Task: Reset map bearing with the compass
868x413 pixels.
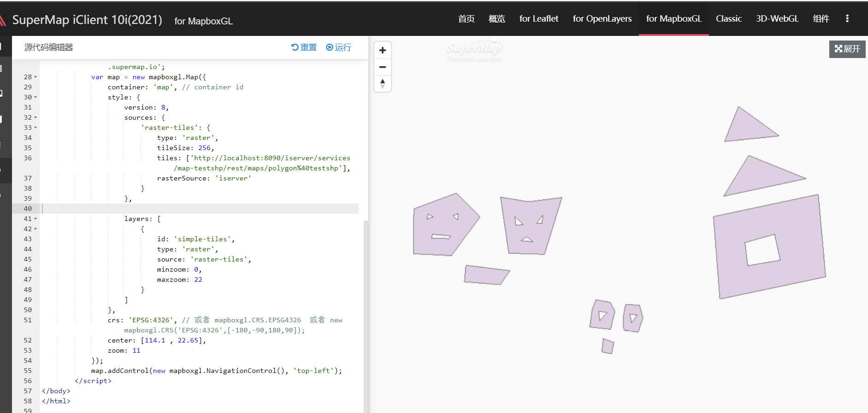Action: 383,83
